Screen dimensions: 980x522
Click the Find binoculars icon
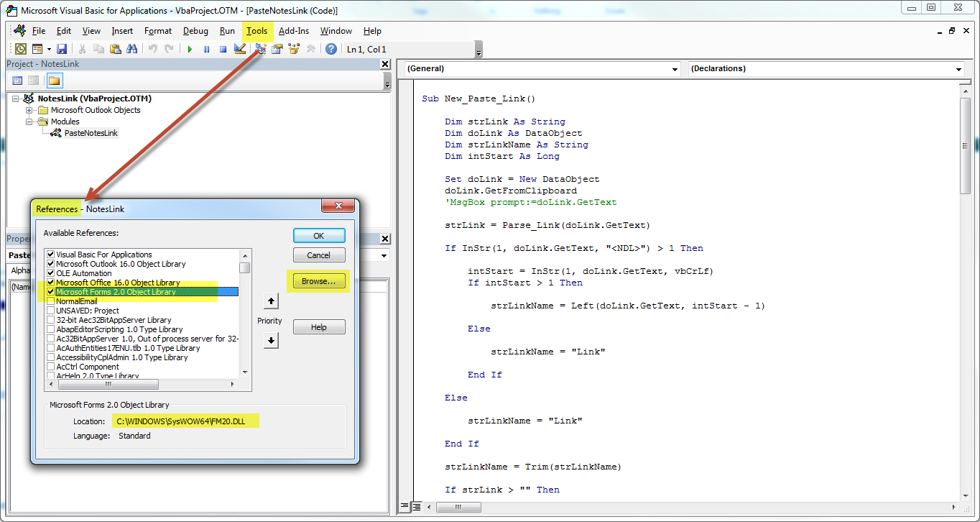[131, 49]
